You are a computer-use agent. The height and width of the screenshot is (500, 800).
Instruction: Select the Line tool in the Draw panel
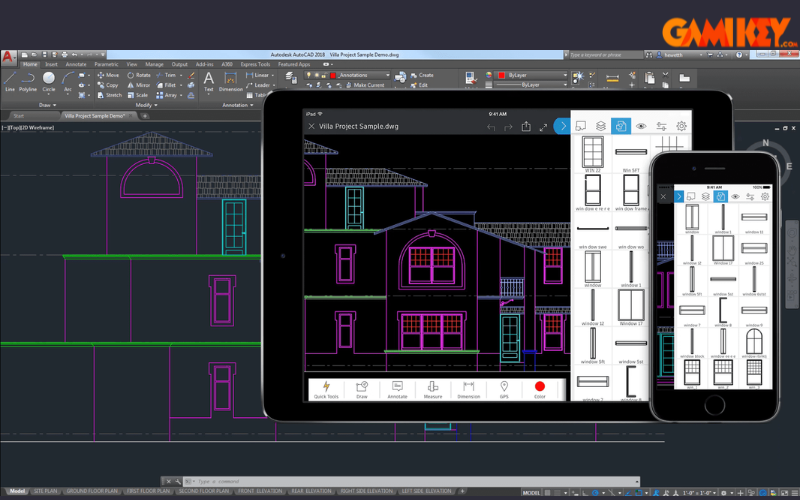[10, 81]
